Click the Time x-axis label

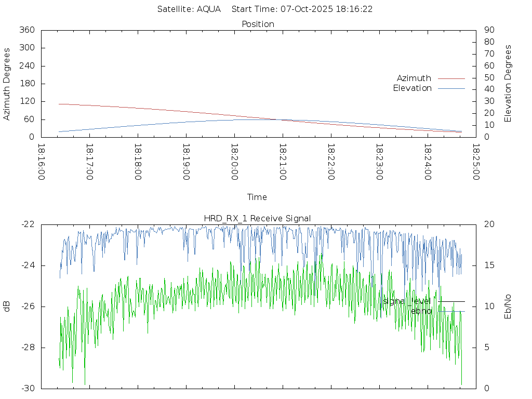click(x=257, y=197)
